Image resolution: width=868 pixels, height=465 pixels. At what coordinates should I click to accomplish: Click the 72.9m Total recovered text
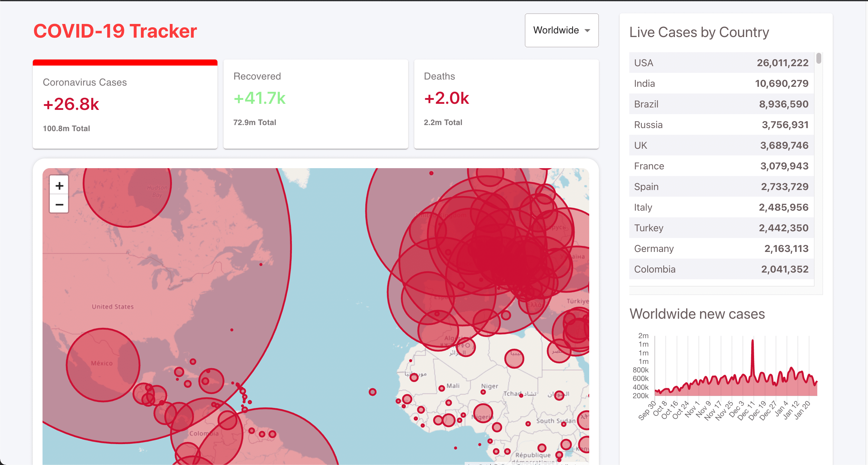click(x=255, y=122)
